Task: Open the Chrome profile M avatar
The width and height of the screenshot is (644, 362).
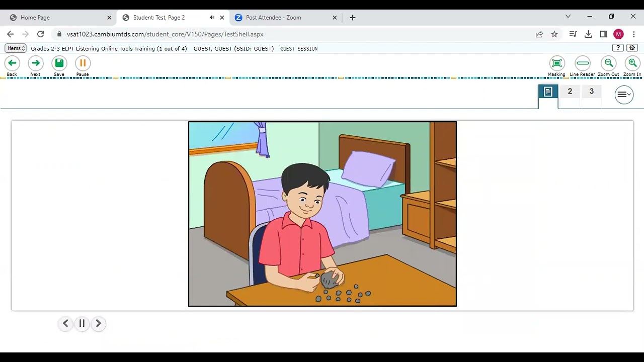Action: [618, 34]
